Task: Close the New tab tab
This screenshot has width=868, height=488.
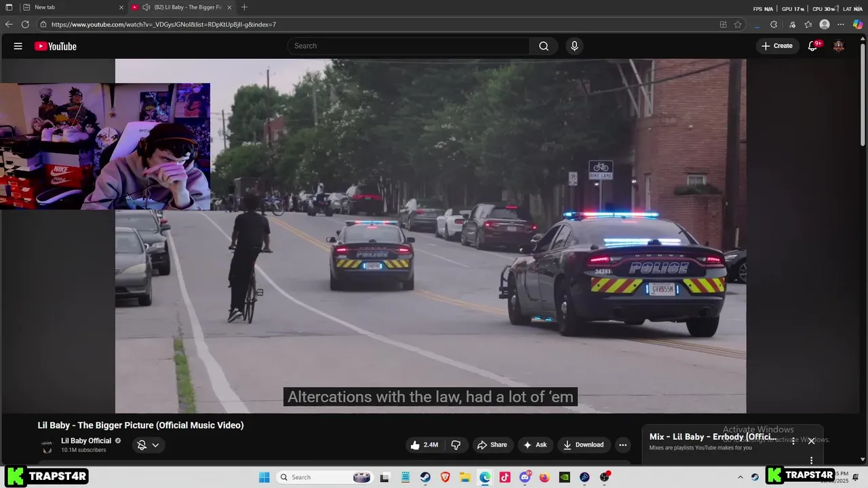Action: (121, 7)
